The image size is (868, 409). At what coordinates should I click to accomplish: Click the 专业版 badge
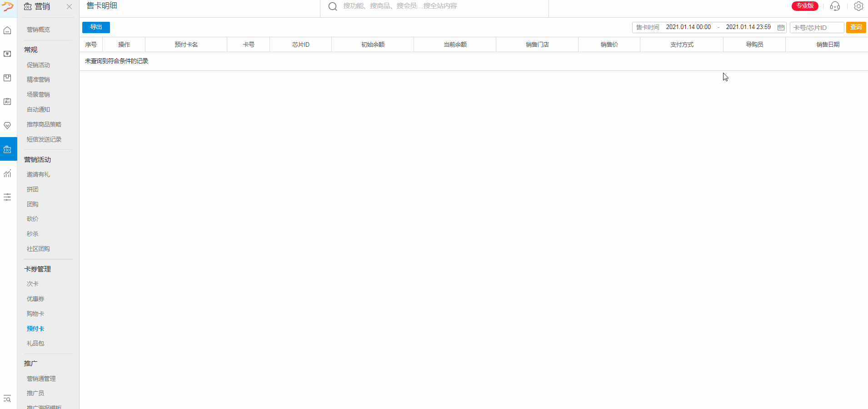tap(805, 6)
